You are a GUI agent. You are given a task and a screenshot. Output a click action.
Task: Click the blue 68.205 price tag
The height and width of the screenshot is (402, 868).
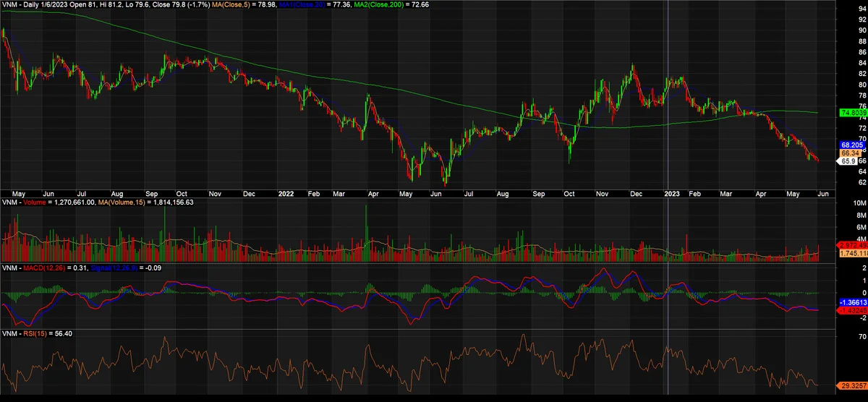(851, 145)
